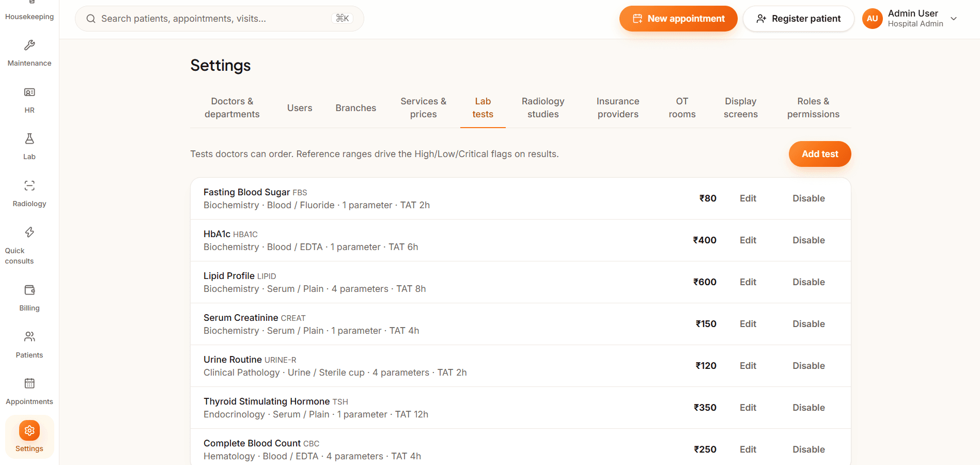
Task: Click the Settings gear icon
Action: (29, 430)
